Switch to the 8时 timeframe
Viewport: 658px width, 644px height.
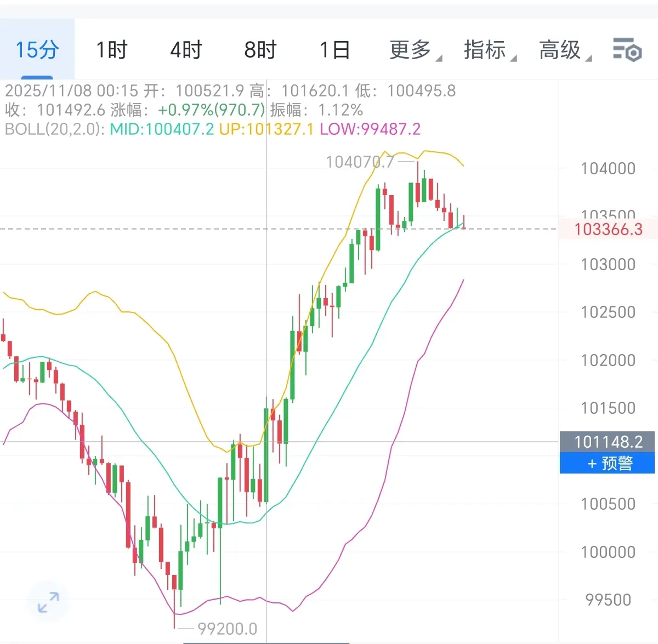click(260, 50)
